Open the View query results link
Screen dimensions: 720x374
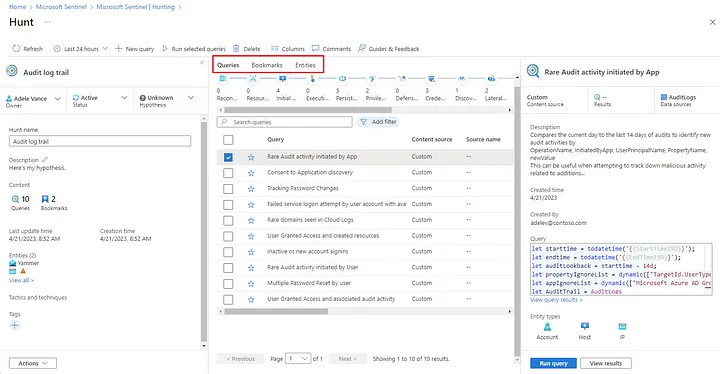click(x=556, y=300)
